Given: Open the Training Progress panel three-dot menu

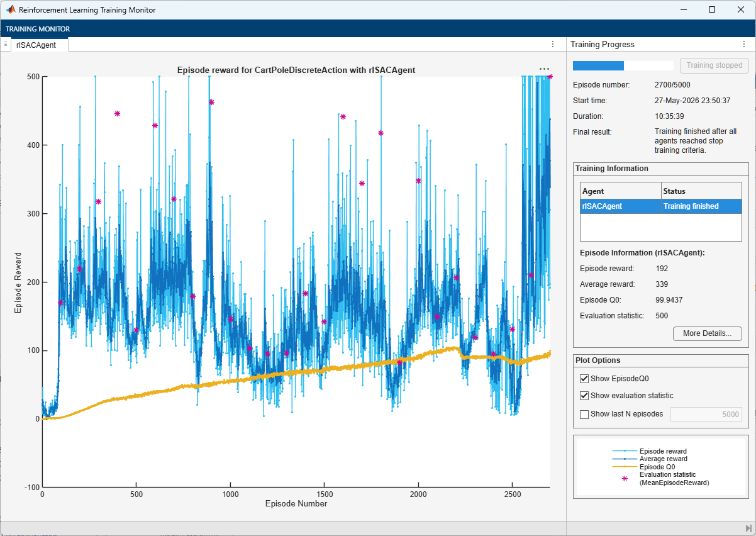Looking at the screenshot, I should click(x=743, y=45).
